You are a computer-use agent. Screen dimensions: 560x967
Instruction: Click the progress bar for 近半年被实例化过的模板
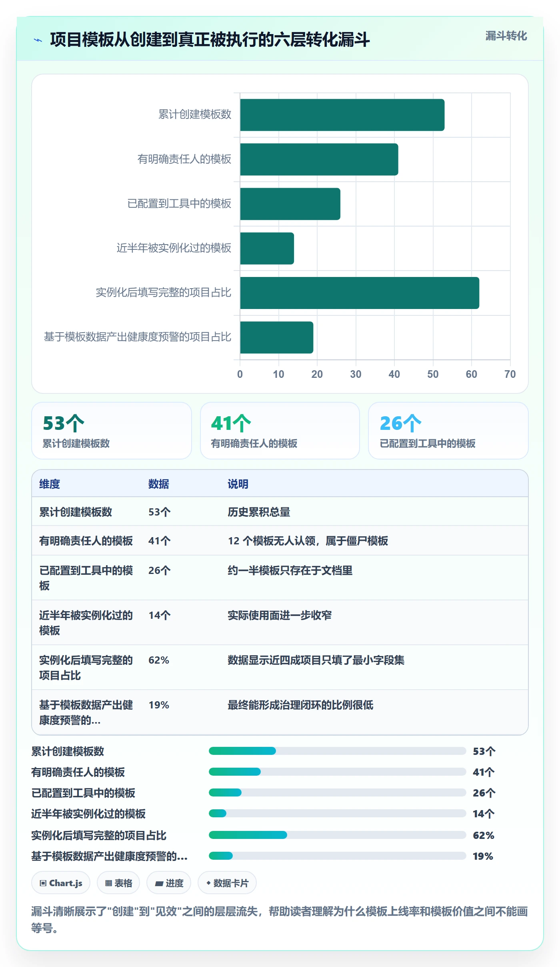pyautogui.click(x=338, y=813)
